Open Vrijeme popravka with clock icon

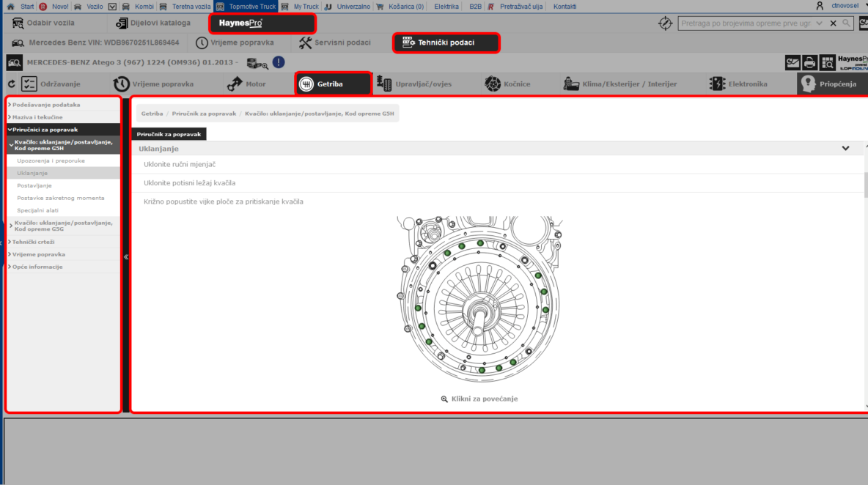tap(235, 42)
